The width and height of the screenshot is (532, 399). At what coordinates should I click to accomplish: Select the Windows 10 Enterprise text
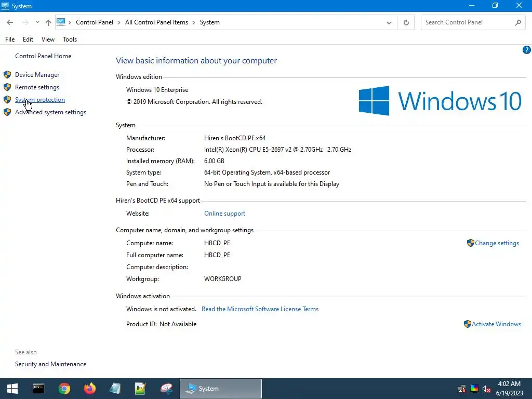157,90
